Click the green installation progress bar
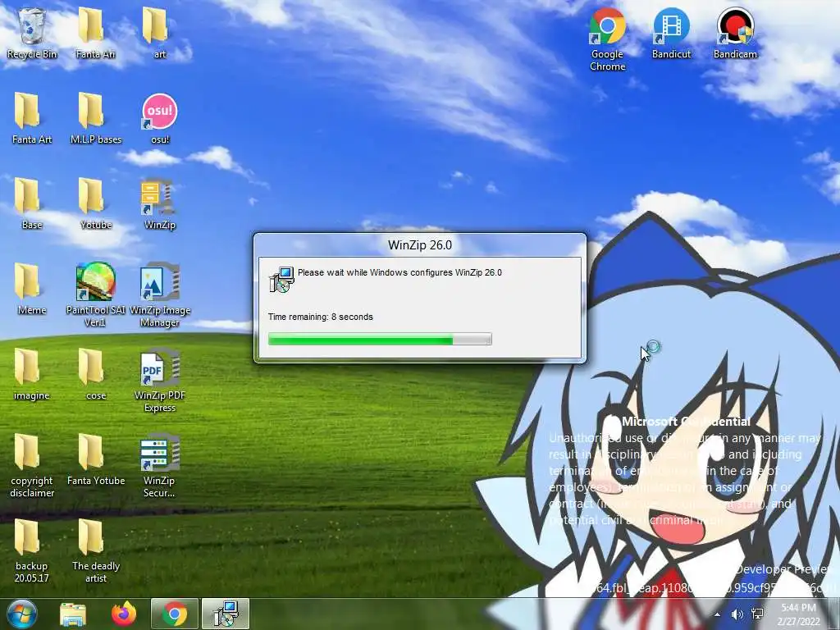 pyautogui.click(x=380, y=339)
